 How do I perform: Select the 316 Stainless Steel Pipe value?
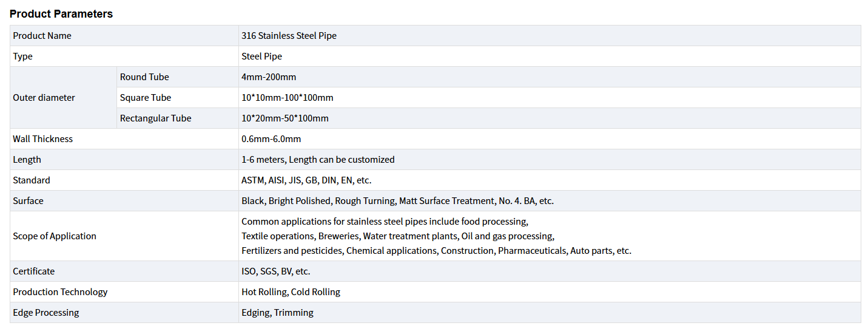pyautogui.click(x=289, y=36)
